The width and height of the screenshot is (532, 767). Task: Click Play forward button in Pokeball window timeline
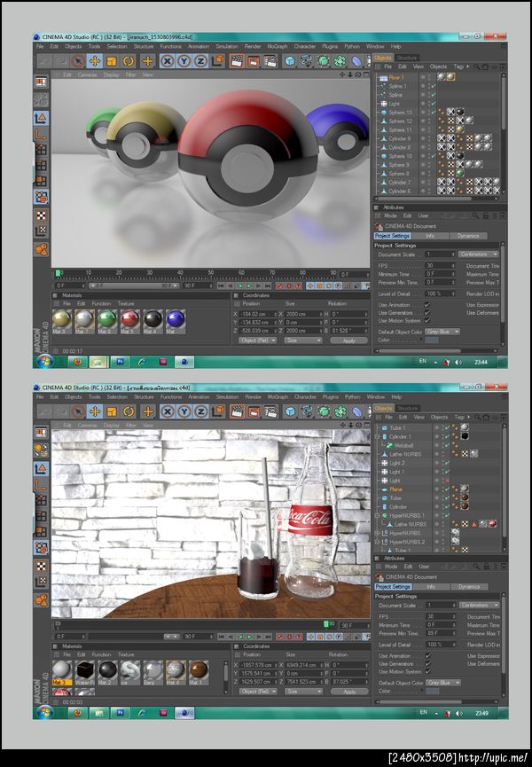pos(249,286)
